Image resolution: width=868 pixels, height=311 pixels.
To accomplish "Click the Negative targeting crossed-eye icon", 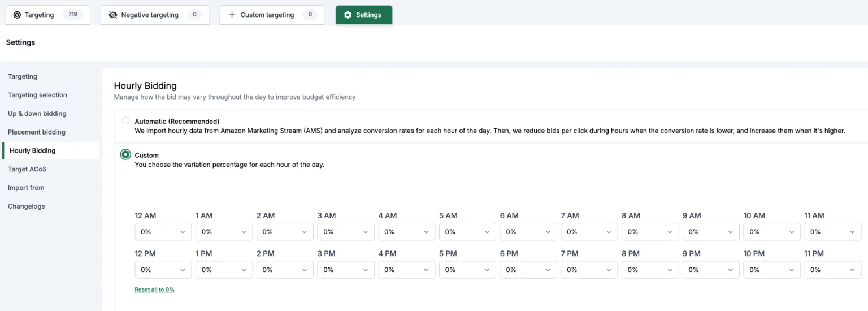I will tap(113, 15).
